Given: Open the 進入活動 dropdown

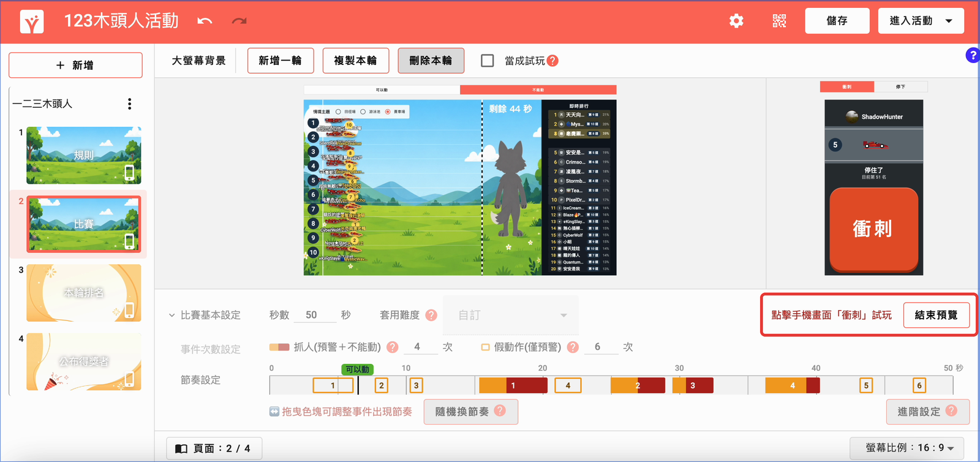Looking at the screenshot, I should (921, 21).
